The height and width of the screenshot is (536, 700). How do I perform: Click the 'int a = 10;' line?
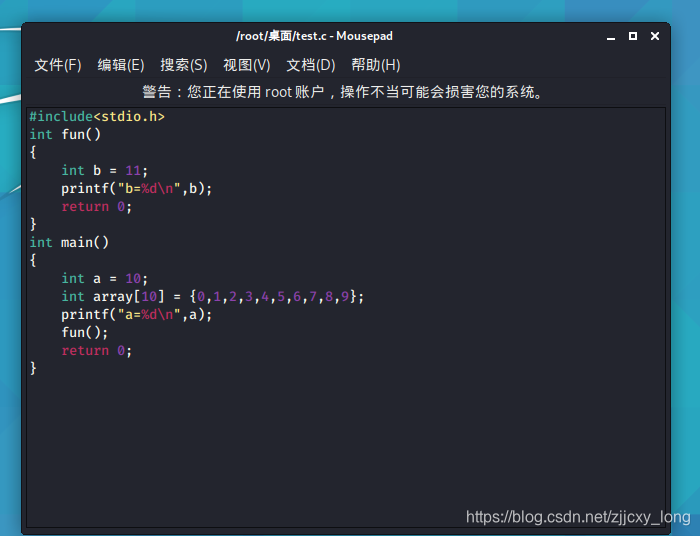[104, 278]
